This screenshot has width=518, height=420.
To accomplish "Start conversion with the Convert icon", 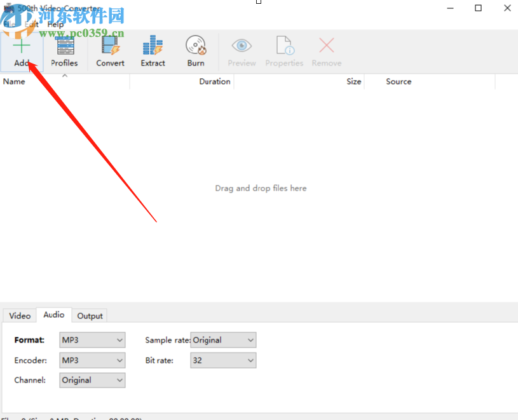I will pyautogui.click(x=111, y=45).
